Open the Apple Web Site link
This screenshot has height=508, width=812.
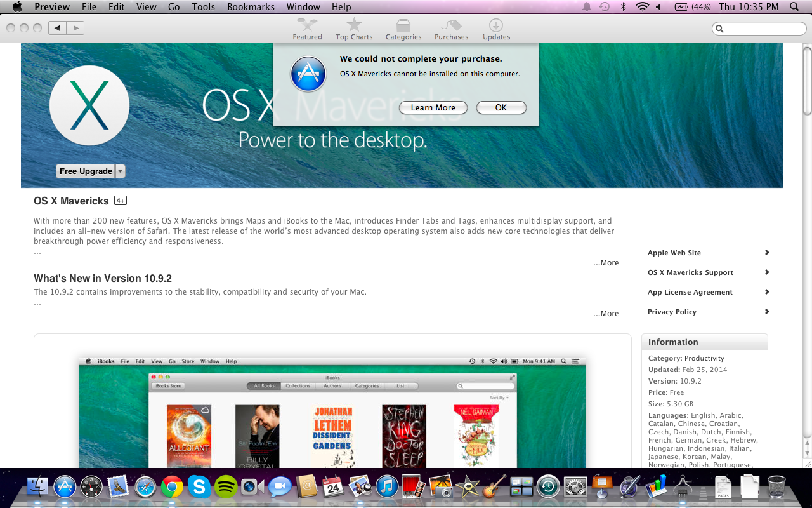coord(708,253)
